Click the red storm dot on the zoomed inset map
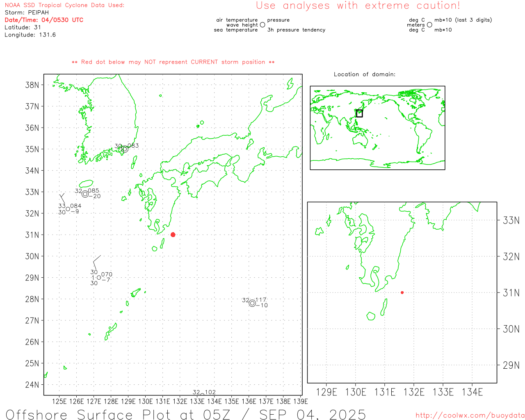 pos(402,292)
